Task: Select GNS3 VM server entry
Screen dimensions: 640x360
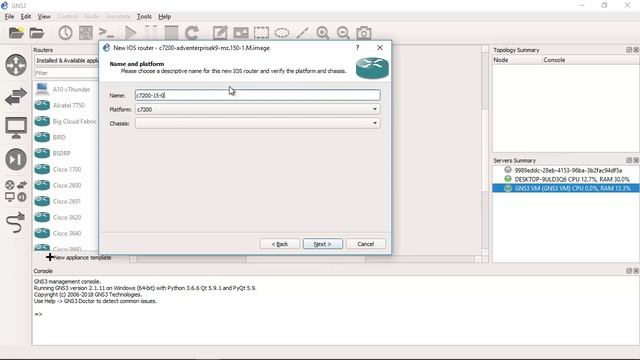Action: click(565, 188)
